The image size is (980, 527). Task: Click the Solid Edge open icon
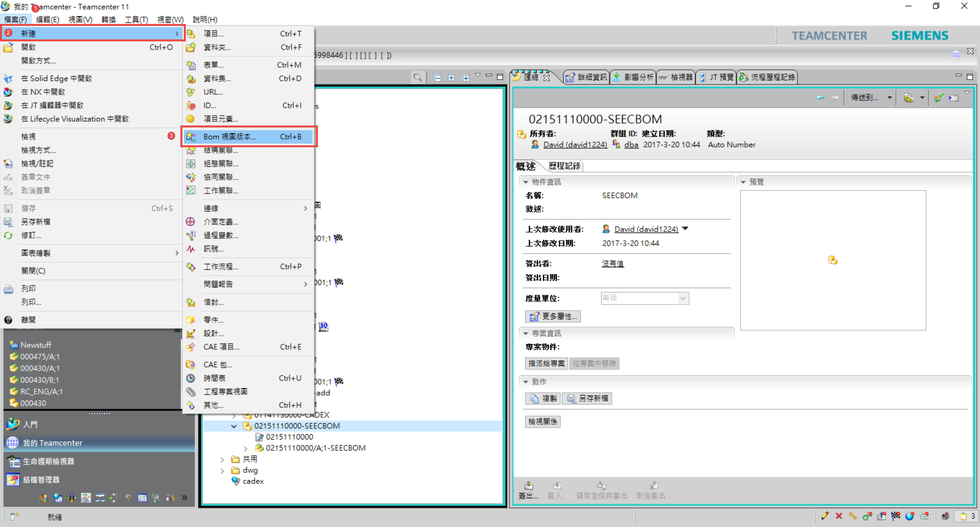8,78
